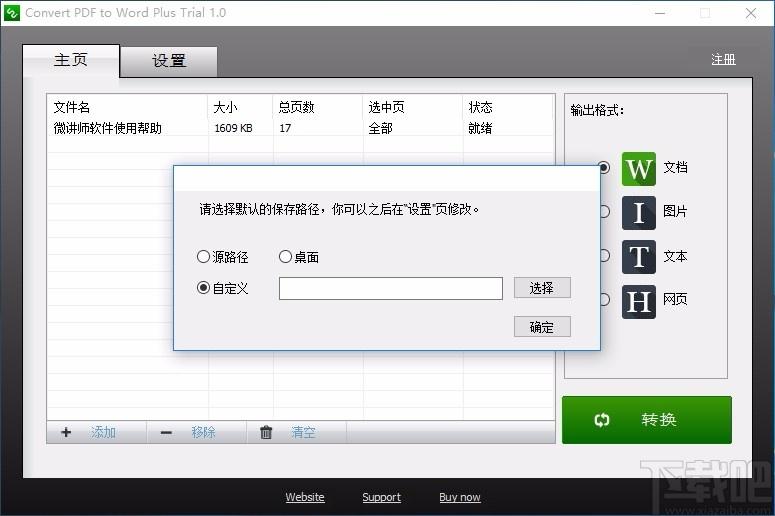Choose the 自定义 radio option

(x=204, y=288)
